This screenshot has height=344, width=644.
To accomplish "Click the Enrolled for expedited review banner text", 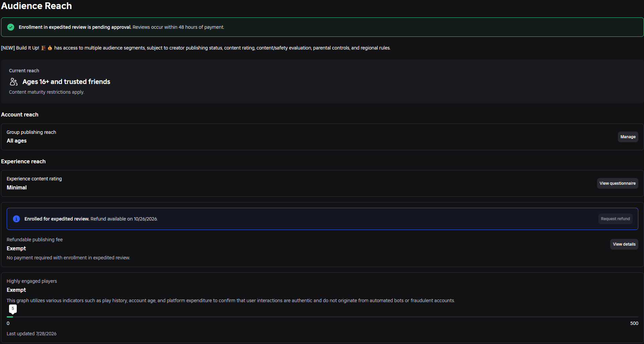I will pyautogui.click(x=91, y=219).
